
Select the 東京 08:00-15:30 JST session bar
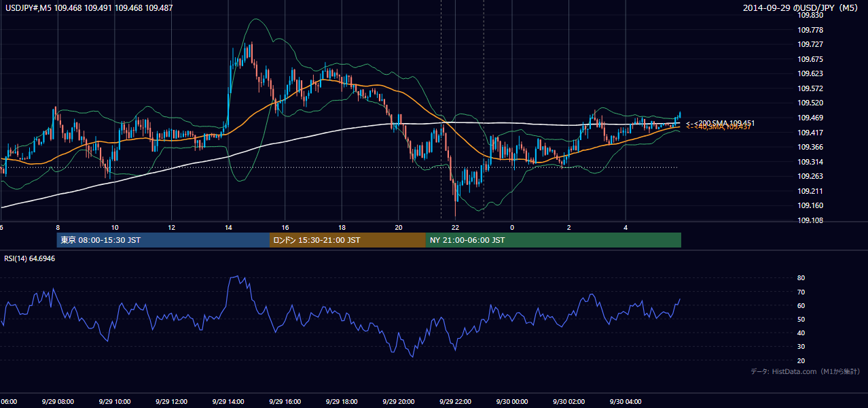[163, 240]
